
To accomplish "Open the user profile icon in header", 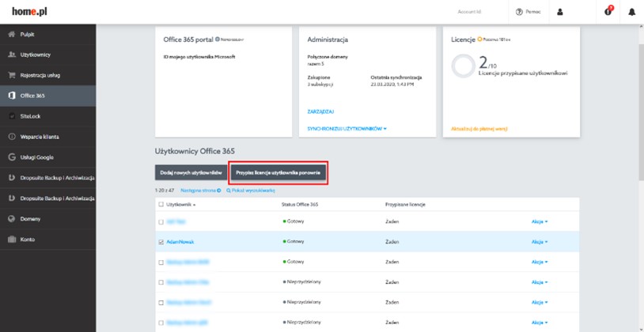I will pos(560,12).
